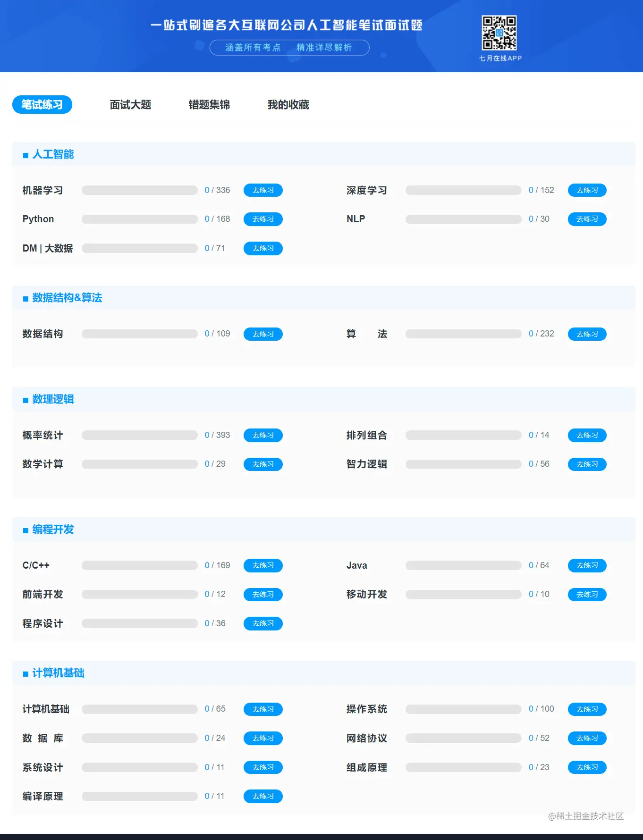
Task: Click the 0 / 393 count
Action: click(217, 435)
